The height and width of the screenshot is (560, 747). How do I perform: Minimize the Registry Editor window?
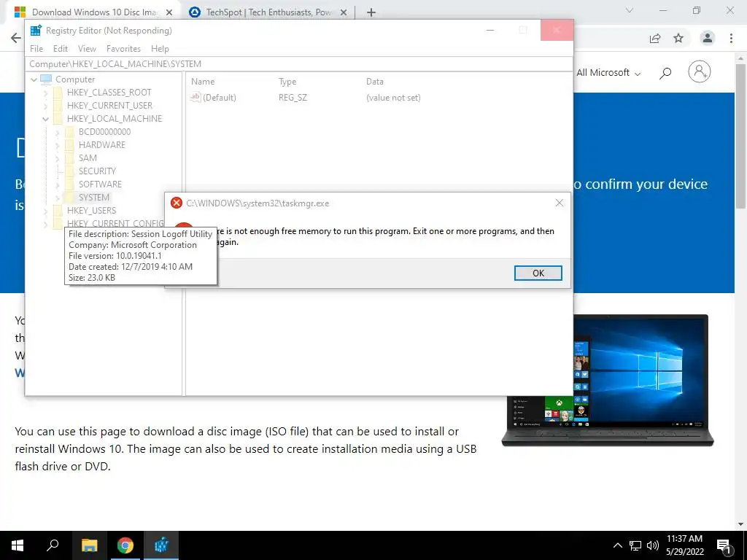[x=490, y=30]
